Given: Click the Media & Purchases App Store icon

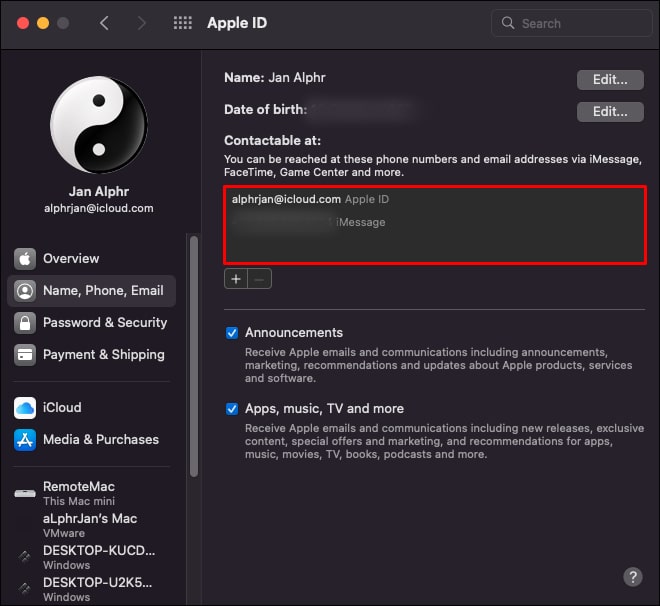Looking at the screenshot, I should click(25, 440).
